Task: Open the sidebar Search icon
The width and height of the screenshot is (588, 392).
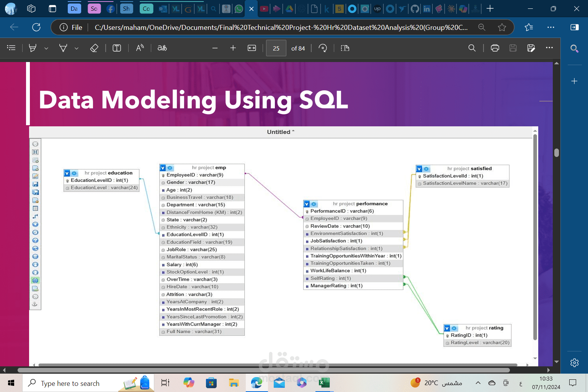Action: coord(574,48)
